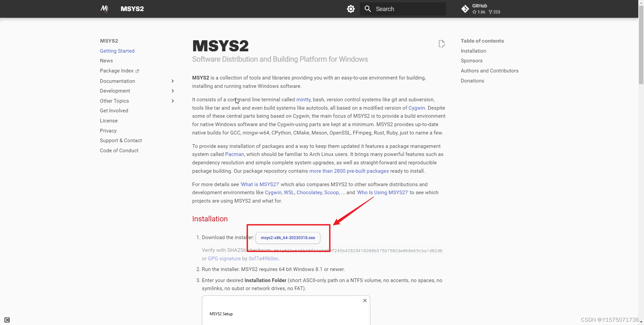Open the Code of Conduct page
This screenshot has height=325, width=644.
point(119,151)
